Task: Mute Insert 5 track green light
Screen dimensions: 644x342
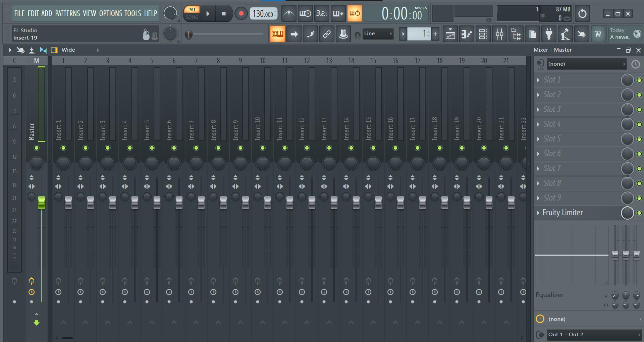Action: click(152, 148)
